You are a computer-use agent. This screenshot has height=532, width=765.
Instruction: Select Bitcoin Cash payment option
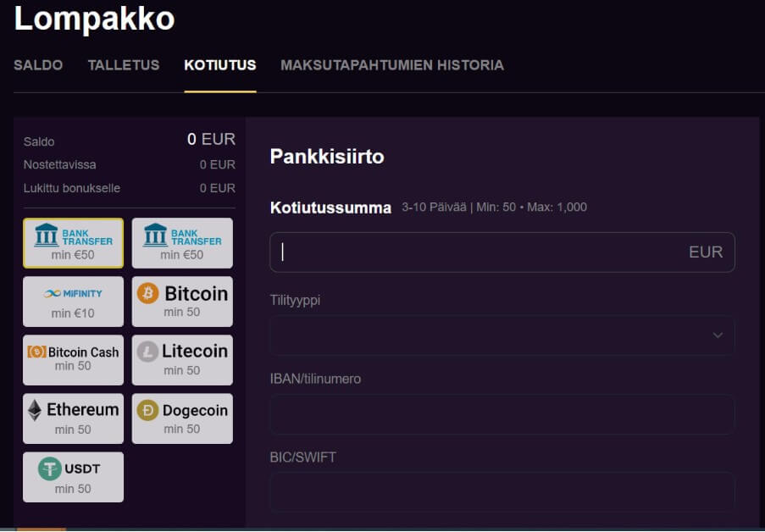[x=74, y=359]
